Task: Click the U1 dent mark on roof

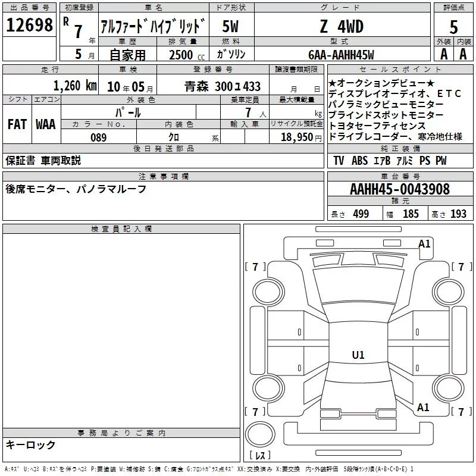Action: tap(358, 355)
